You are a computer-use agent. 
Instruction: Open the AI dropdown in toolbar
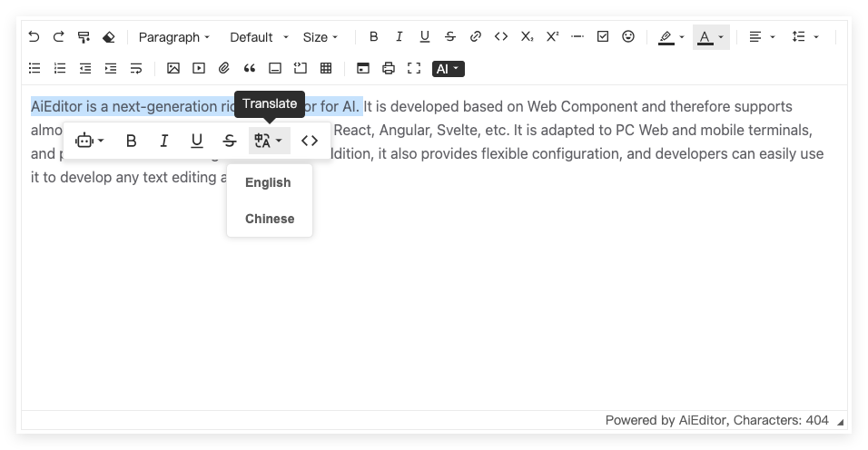tap(448, 69)
